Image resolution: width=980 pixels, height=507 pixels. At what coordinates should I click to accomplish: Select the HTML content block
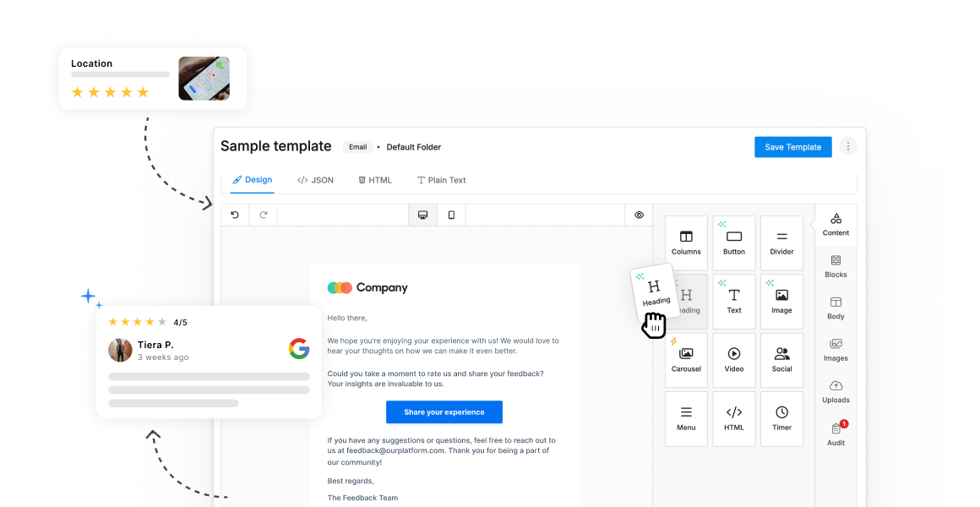[734, 419]
